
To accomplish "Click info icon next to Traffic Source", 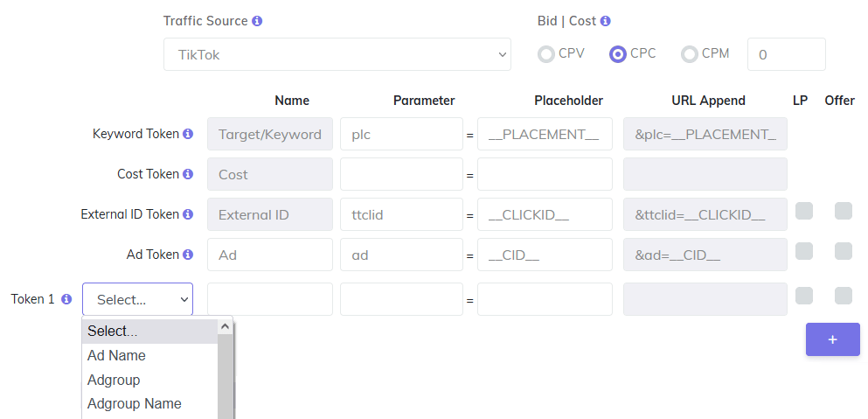I will coord(257,21).
